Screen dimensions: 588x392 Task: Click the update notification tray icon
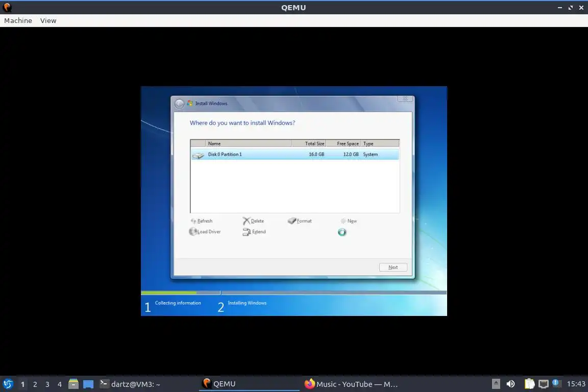tap(556, 383)
